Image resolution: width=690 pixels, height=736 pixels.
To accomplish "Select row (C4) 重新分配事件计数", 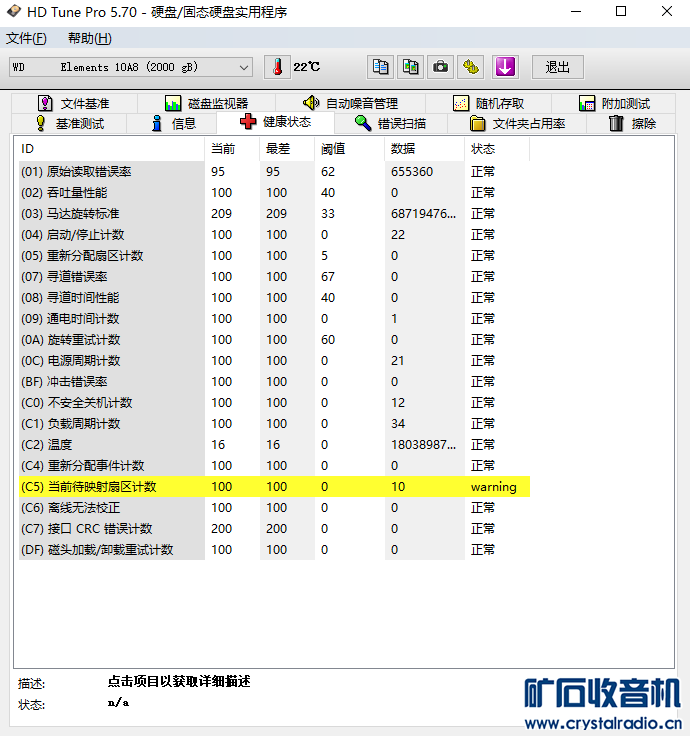I will pyautogui.click(x=274, y=466).
